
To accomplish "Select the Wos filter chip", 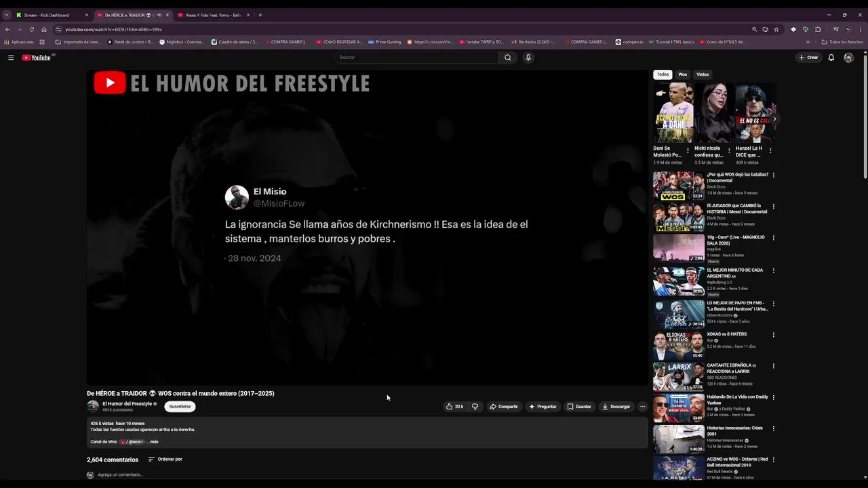I will coord(683,75).
